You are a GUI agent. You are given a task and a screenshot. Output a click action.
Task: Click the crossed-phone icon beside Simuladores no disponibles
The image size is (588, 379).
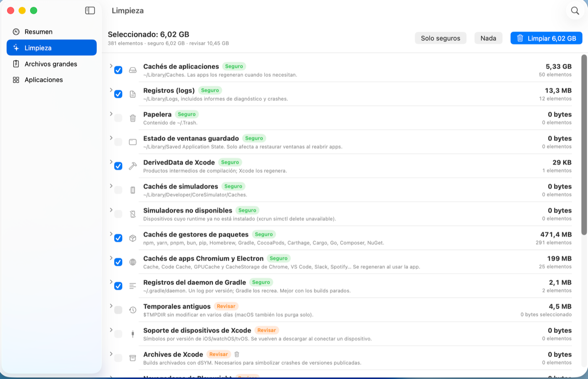(x=133, y=214)
